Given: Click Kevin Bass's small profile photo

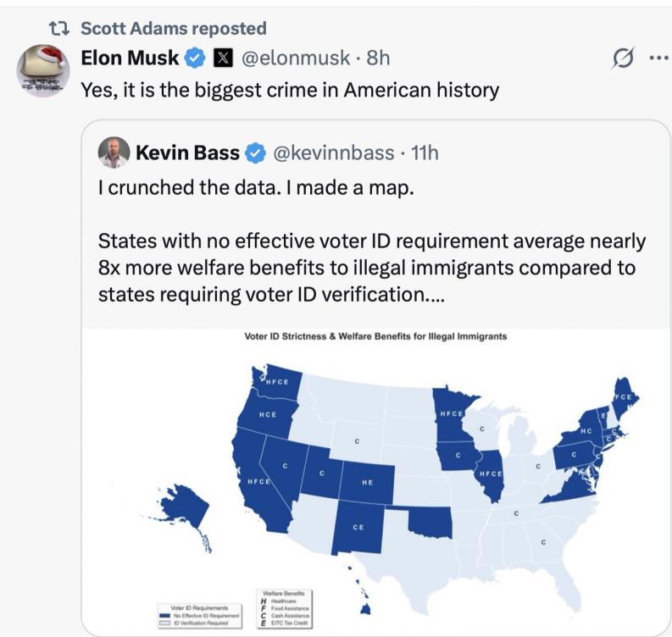Looking at the screenshot, I should tap(114, 152).
